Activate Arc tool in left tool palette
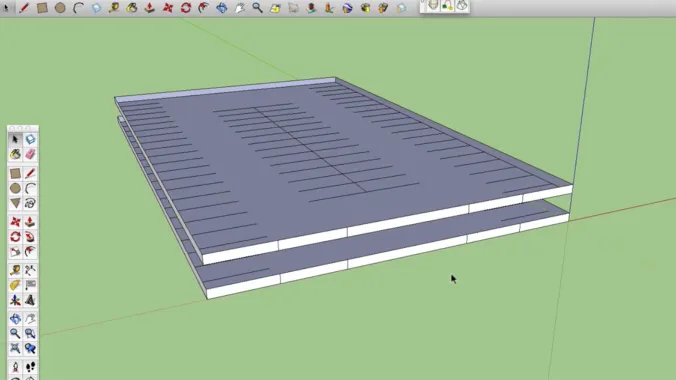The width and height of the screenshot is (676, 380). tap(30, 188)
